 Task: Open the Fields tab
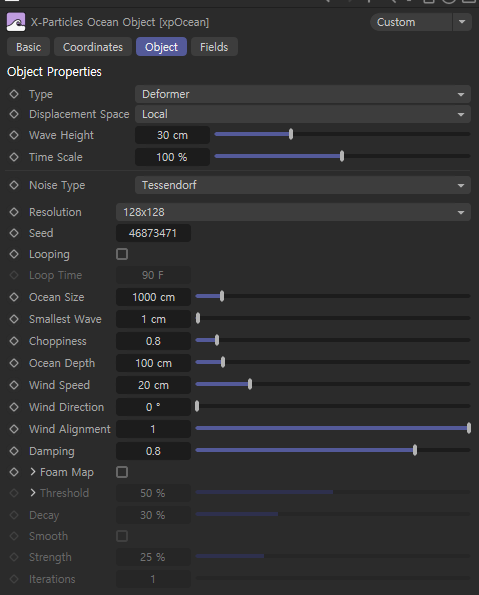click(214, 47)
